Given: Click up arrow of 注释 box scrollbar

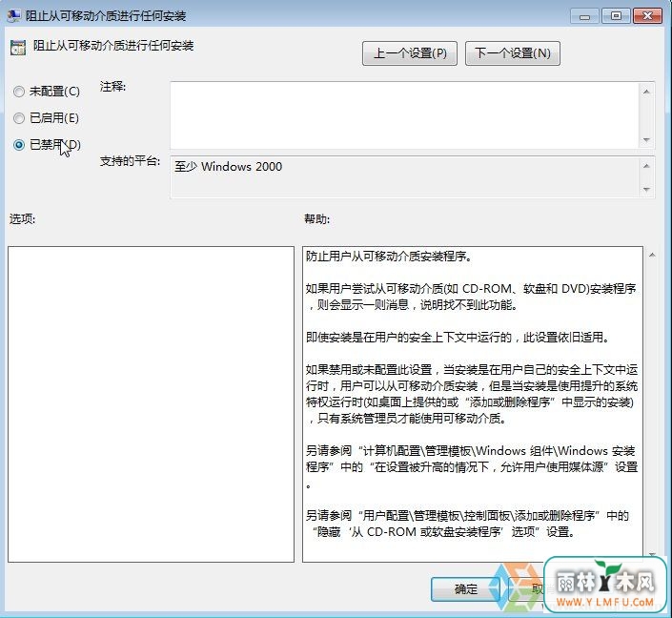Looking at the screenshot, I should (646, 92).
